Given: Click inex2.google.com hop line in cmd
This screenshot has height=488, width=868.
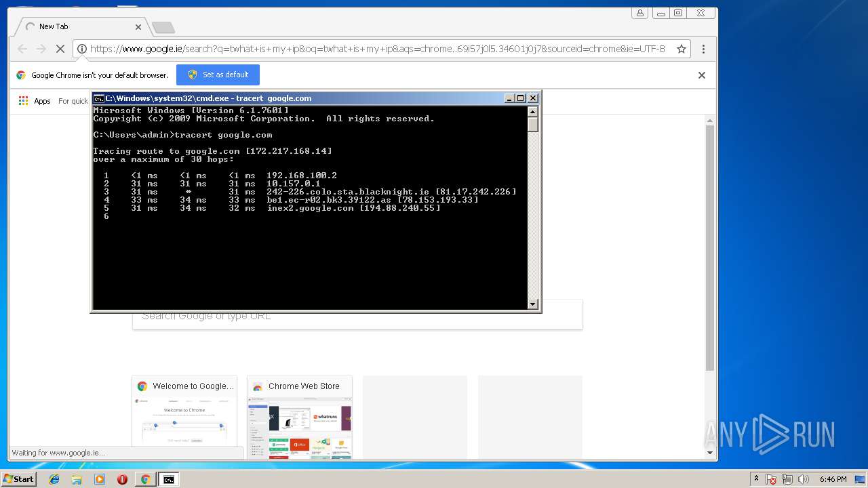Looking at the screenshot, I should [272, 208].
